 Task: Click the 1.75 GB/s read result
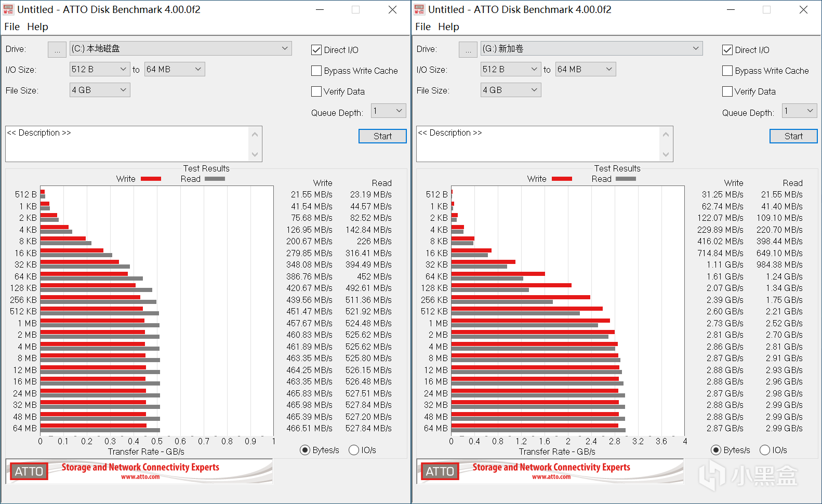point(784,300)
